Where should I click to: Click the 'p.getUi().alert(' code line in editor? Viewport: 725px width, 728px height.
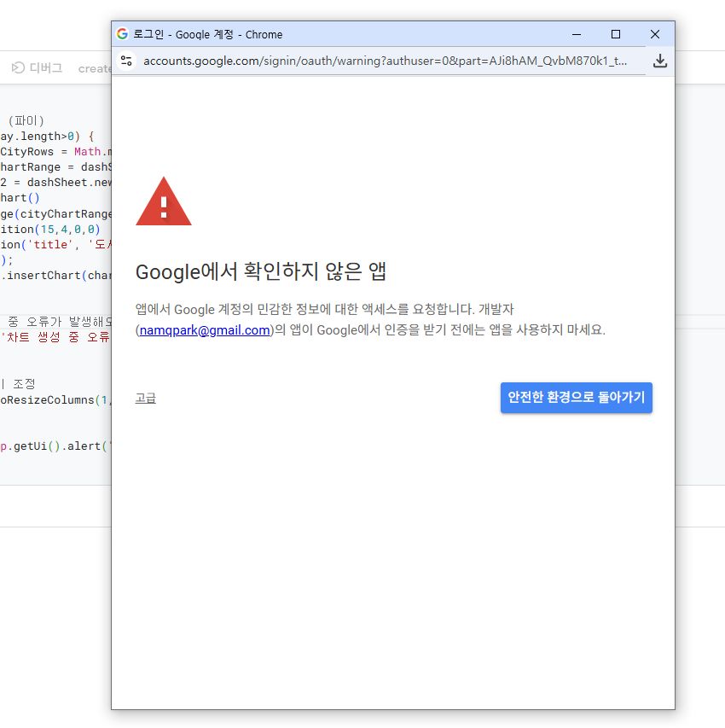pyautogui.click(x=55, y=446)
